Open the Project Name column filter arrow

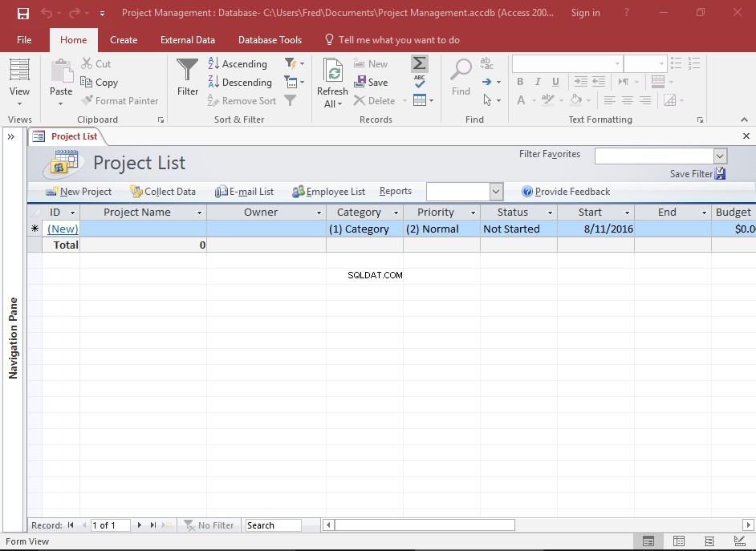(199, 213)
